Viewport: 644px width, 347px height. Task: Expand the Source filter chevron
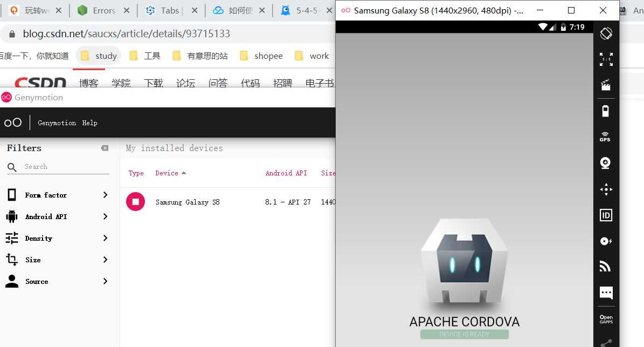click(105, 281)
